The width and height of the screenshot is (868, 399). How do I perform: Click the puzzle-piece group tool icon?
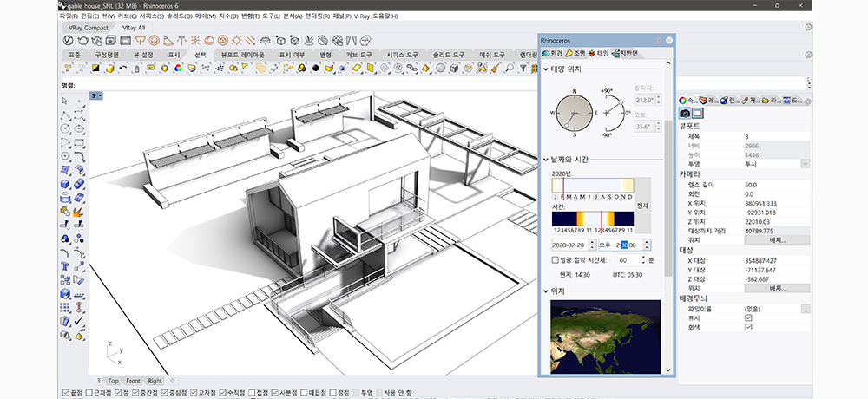(65, 212)
